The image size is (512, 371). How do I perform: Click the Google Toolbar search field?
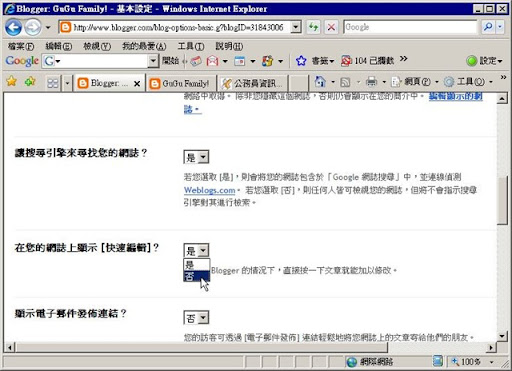[x=100, y=61]
